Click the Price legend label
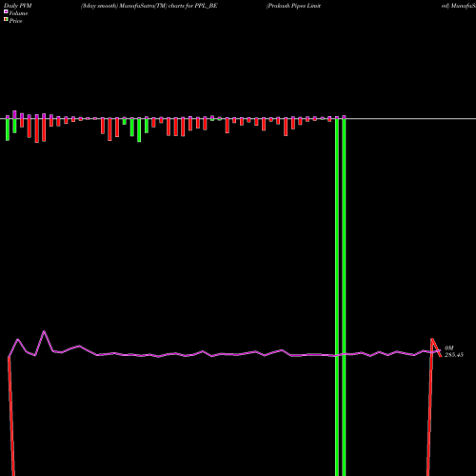476x476 pixels. coord(15,21)
